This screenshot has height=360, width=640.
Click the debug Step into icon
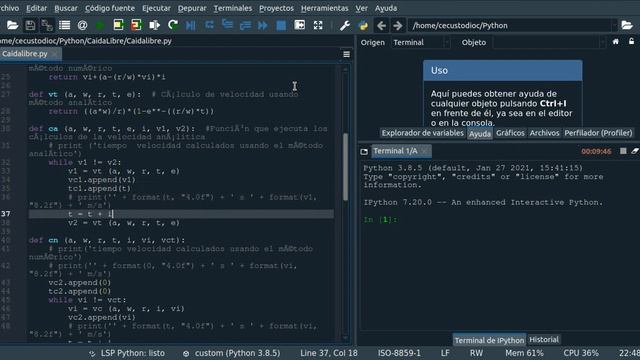[227, 25]
